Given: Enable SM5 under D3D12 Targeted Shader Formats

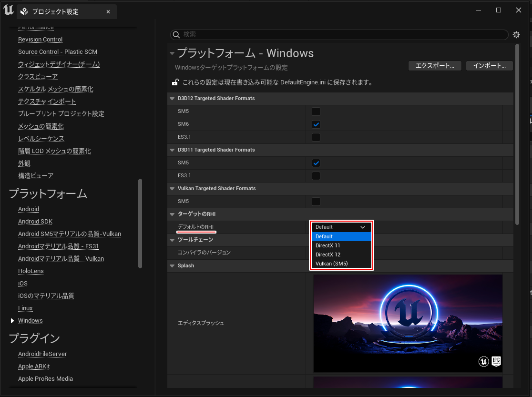Looking at the screenshot, I should point(316,112).
